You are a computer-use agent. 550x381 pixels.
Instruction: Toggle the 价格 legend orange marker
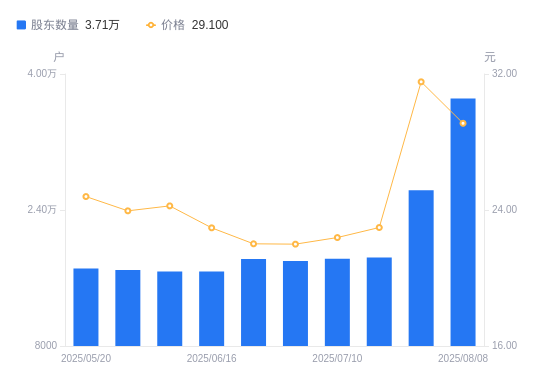pos(151,25)
